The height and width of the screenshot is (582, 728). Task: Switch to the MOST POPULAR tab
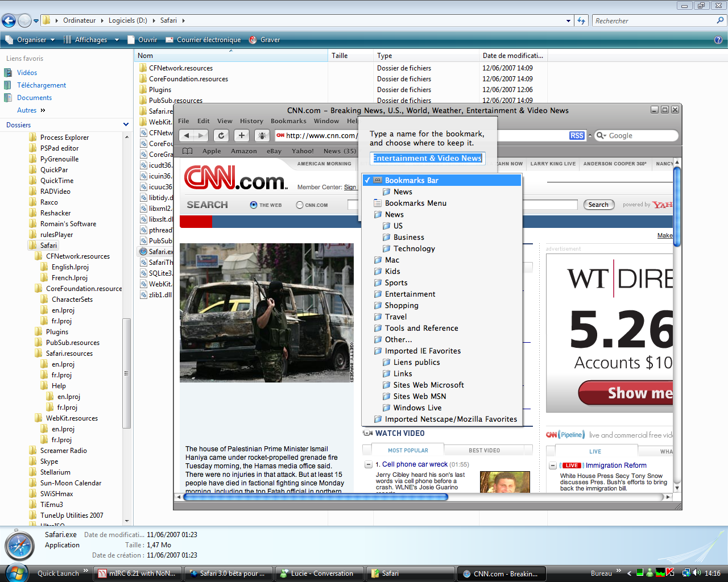408,450
